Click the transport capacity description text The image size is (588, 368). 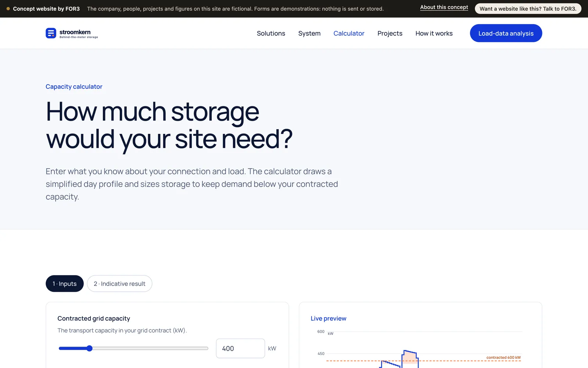(122, 330)
